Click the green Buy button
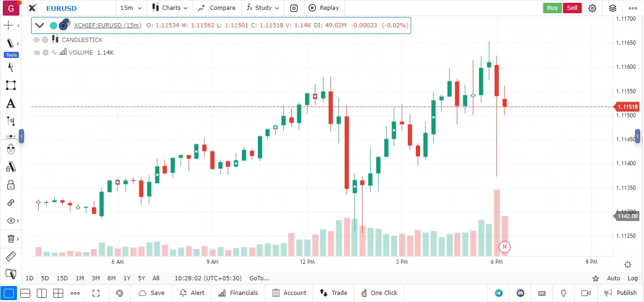 click(552, 8)
